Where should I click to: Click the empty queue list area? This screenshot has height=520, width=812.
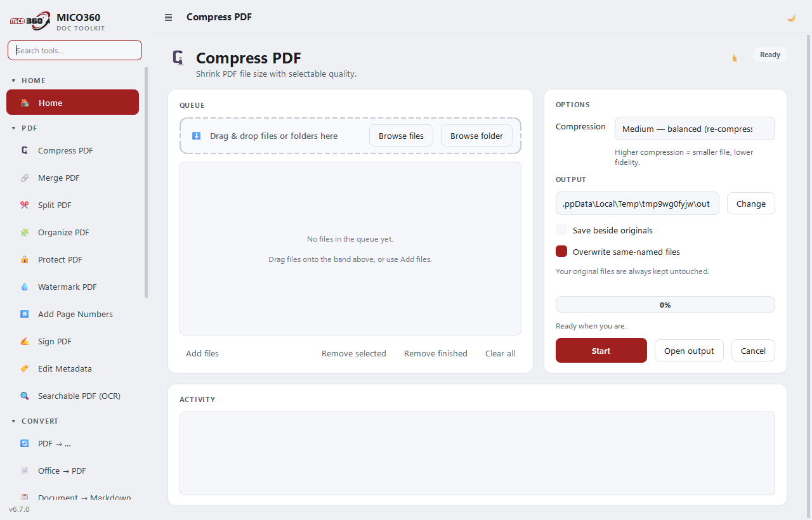tap(350, 249)
